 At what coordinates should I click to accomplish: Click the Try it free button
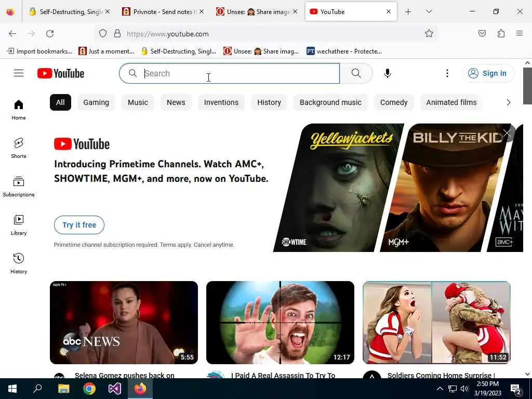(x=79, y=225)
